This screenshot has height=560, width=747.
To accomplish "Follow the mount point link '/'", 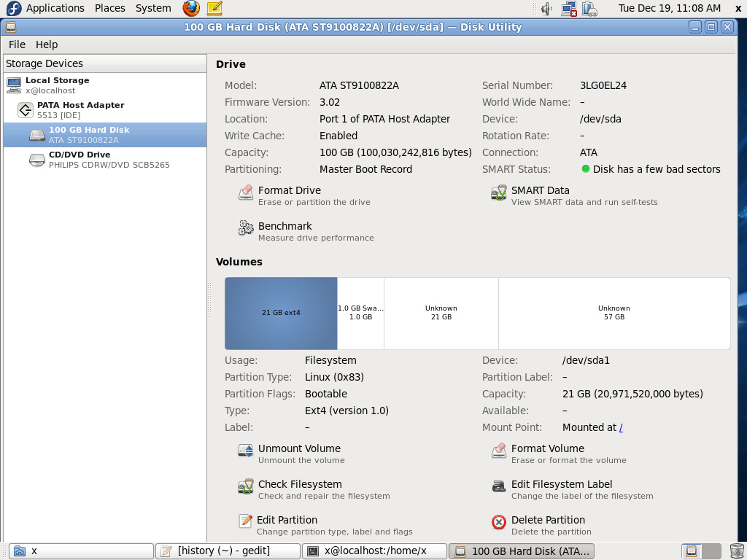I will [621, 428].
